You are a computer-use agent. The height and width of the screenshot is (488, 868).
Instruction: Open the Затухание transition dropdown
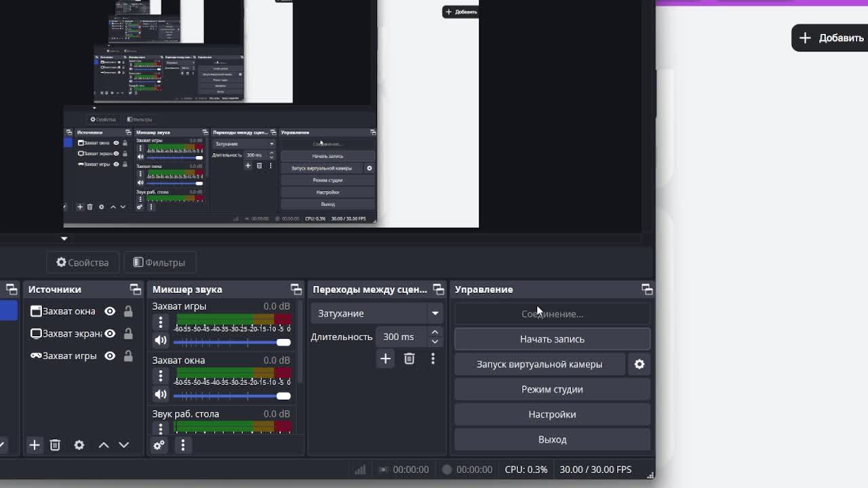[377, 313]
